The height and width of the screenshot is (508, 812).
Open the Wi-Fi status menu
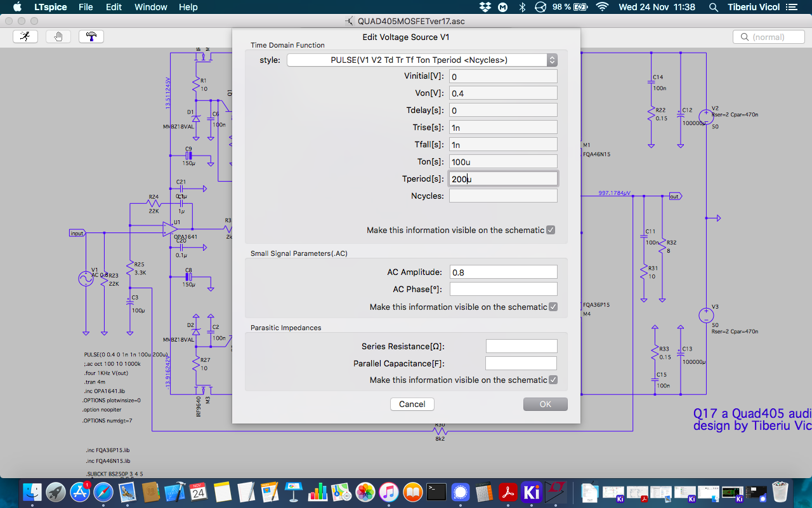pos(602,7)
